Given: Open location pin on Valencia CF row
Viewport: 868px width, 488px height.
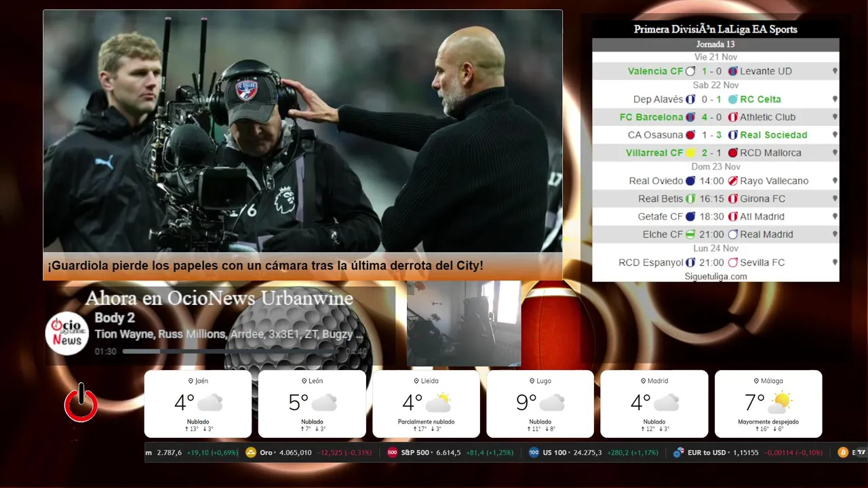Looking at the screenshot, I should click(835, 71).
